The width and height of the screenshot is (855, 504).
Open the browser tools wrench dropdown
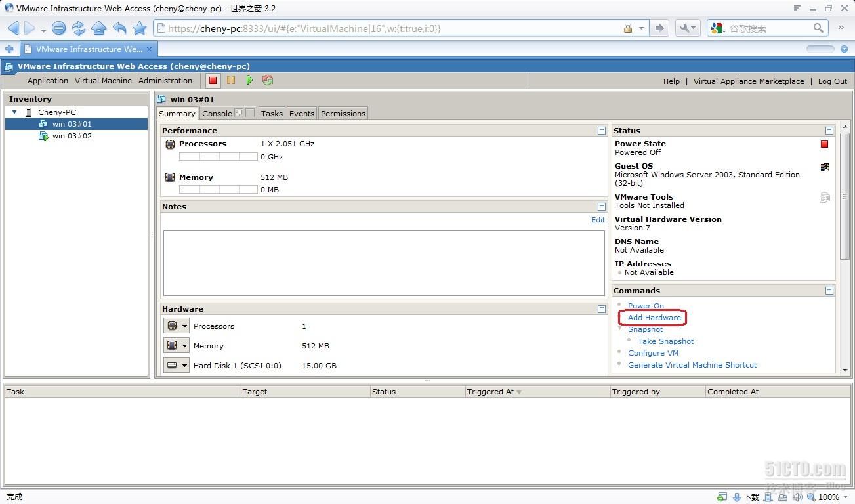pos(687,28)
